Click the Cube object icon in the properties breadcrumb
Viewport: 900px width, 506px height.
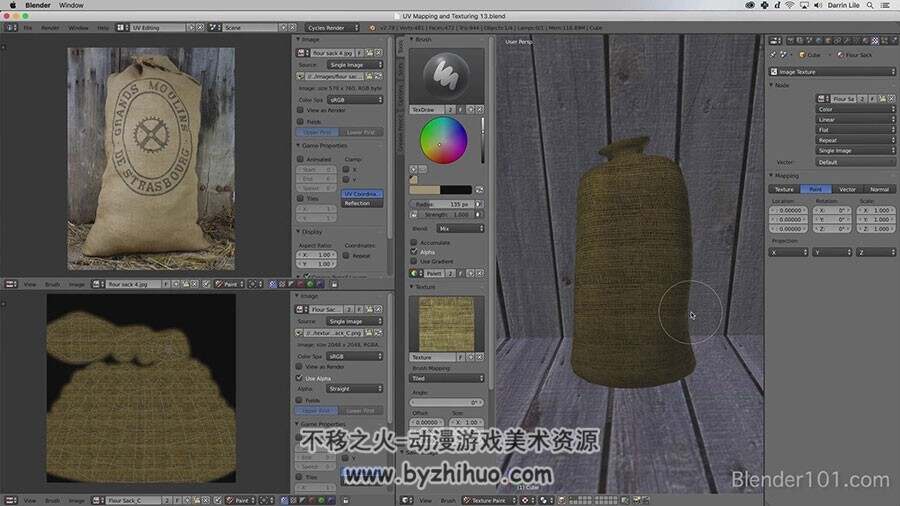(x=802, y=55)
